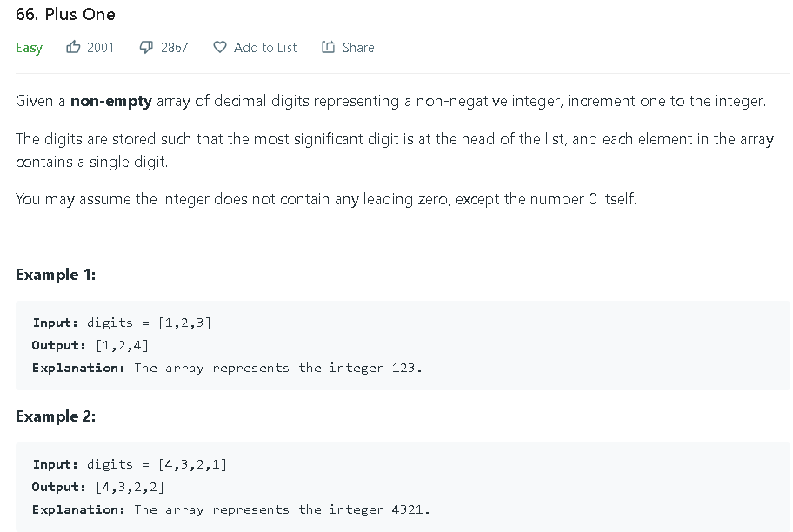Click the Add to List label
793x532 pixels.
[265, 48]
